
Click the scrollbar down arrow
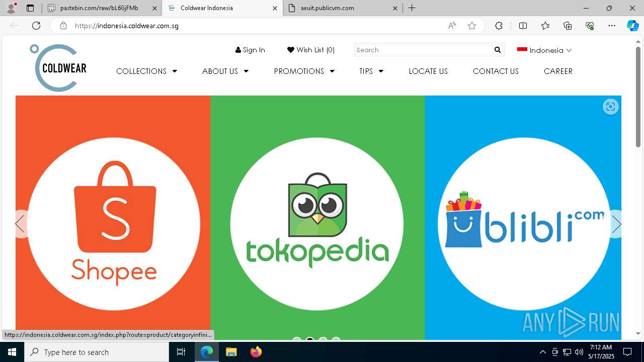tap(638, 333)
